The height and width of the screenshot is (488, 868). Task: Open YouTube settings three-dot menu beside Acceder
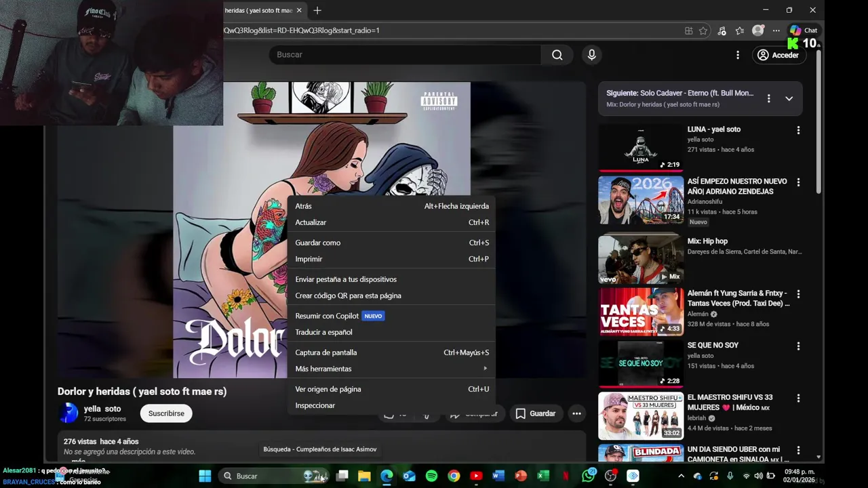738,55
